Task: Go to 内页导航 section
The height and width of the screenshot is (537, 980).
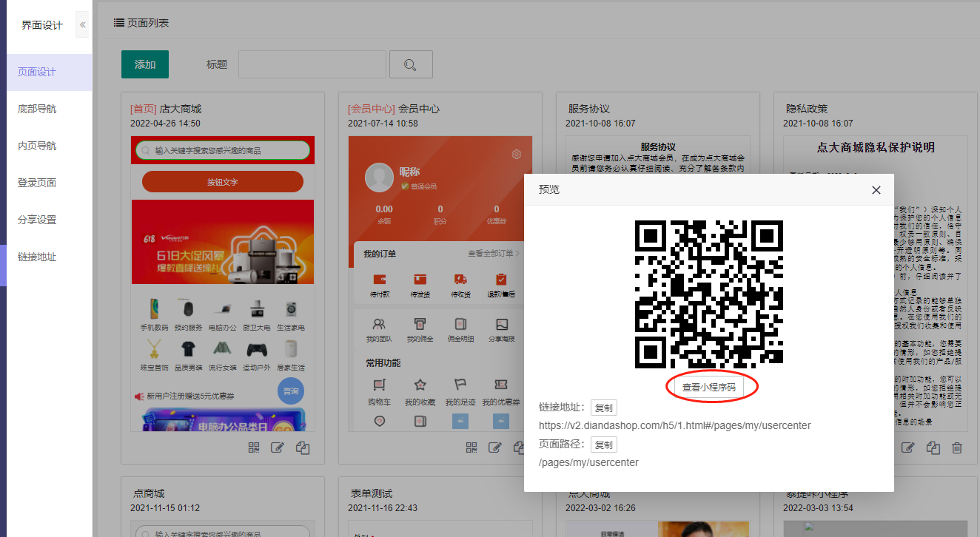Action: click(37, 146)
